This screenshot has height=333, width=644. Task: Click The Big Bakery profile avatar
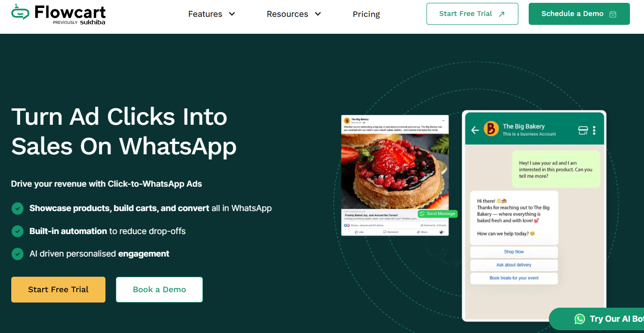491,129
